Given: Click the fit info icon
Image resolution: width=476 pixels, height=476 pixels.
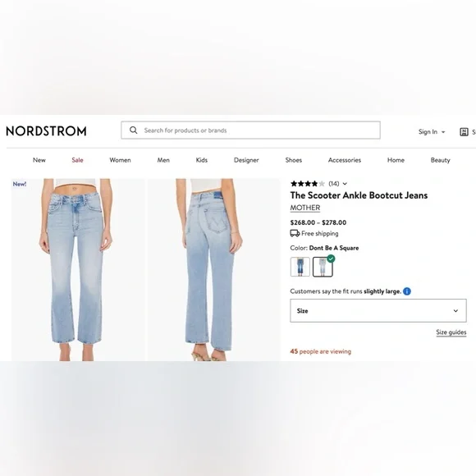Looking at the screenshot, I should click(407, 291).
